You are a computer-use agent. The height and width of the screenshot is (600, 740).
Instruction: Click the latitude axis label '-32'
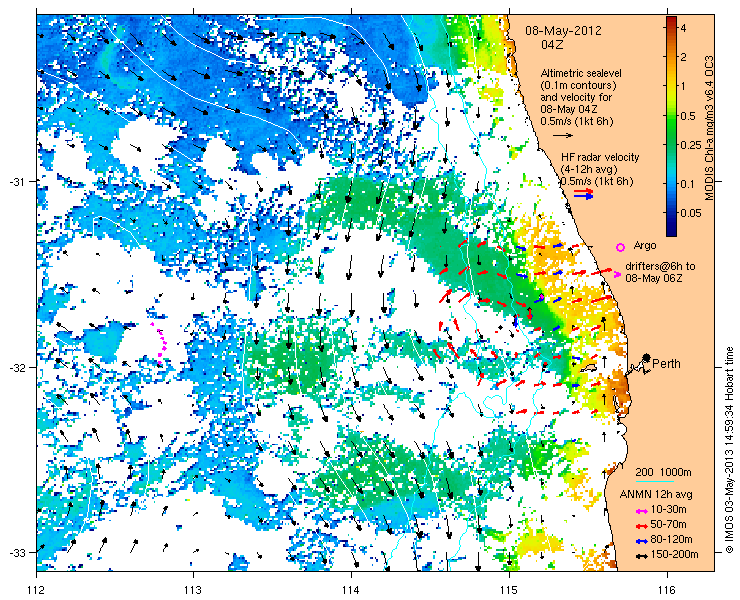click(17, 367)
